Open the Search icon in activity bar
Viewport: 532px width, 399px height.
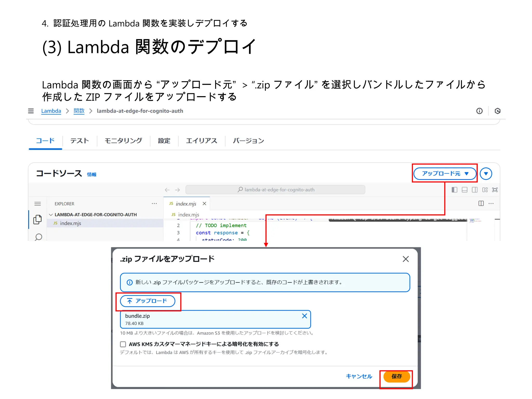38,237
